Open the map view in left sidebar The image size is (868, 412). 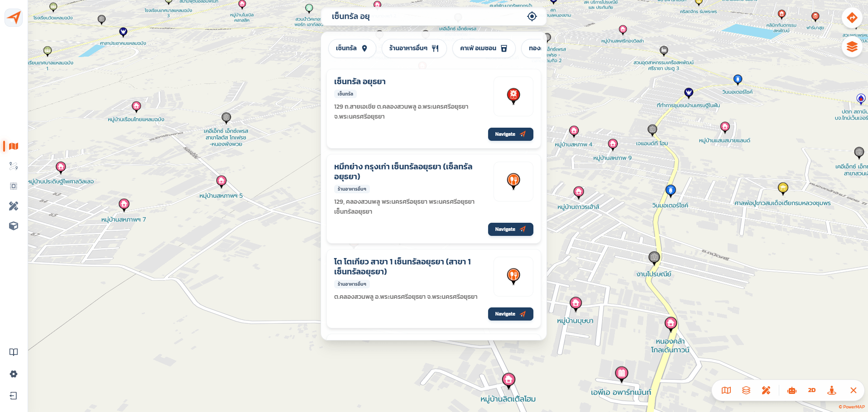pyautogui.click(x=14, y=146)
